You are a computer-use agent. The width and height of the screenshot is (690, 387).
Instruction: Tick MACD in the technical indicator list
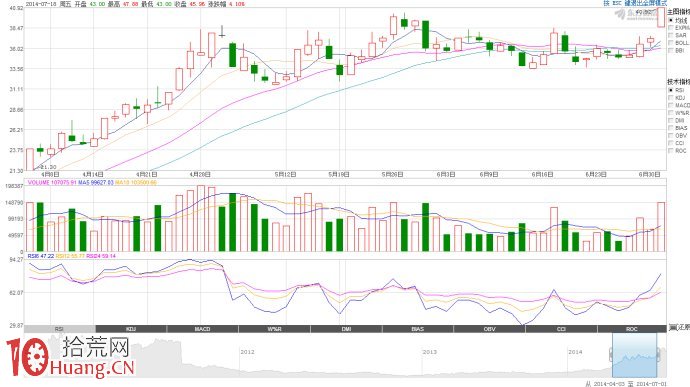pyautogui.click(x=671, y=105)
